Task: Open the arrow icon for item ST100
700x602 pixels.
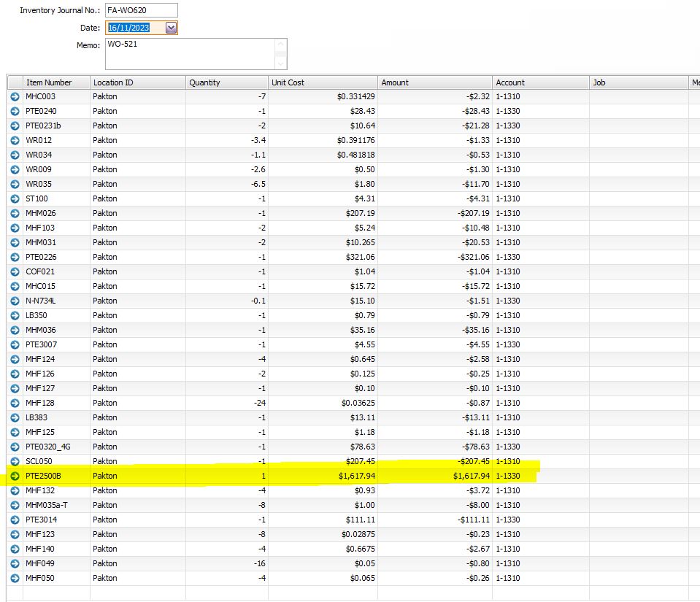Action: point(15,198)
